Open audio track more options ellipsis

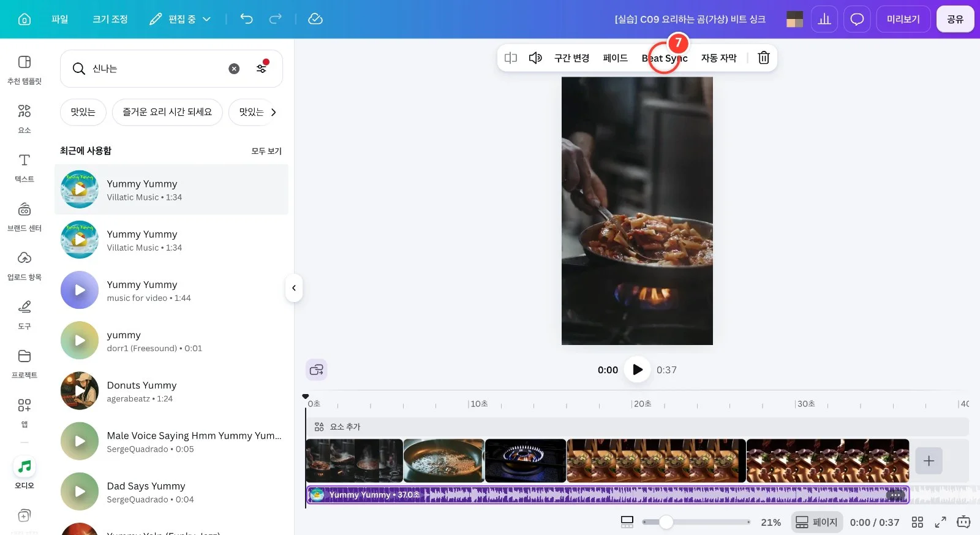pos(895,495)
